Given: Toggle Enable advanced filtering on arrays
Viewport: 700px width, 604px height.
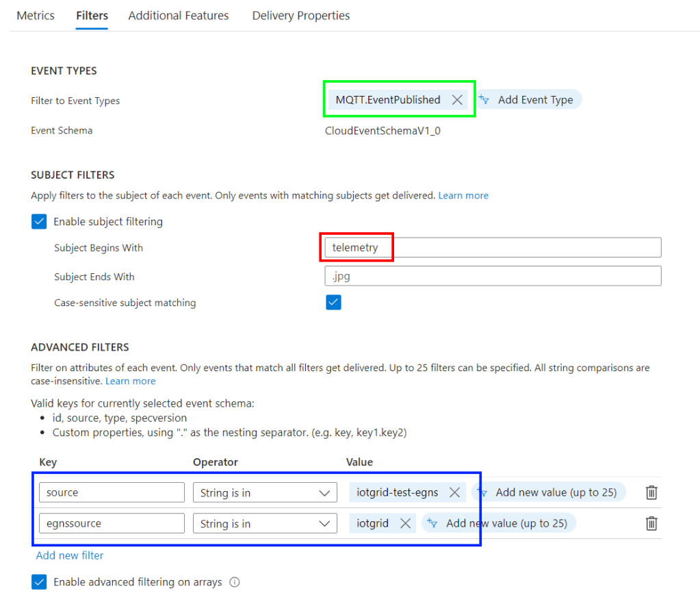Looking at the screenshot, I should [40, 582].
